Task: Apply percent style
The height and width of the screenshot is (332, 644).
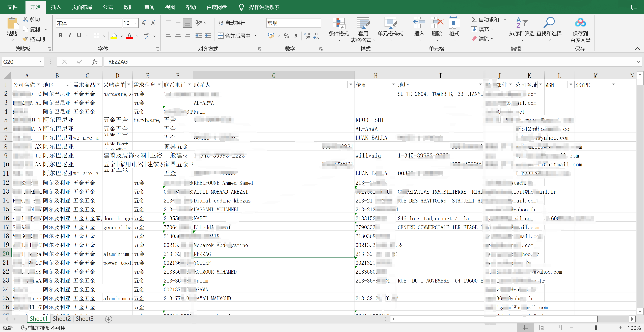Action: 286,36
